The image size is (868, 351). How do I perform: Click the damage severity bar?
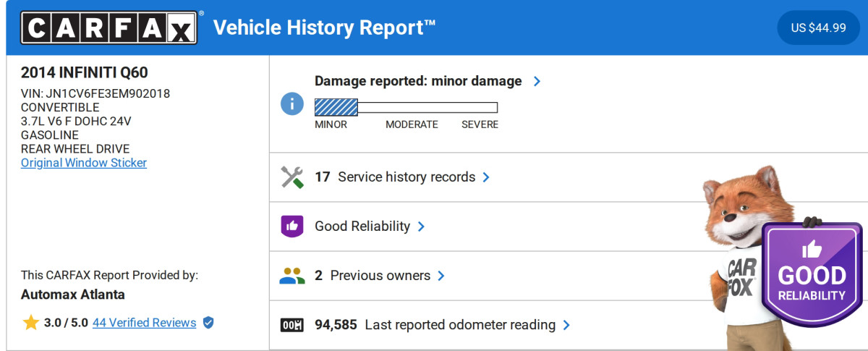click(406, 108)
